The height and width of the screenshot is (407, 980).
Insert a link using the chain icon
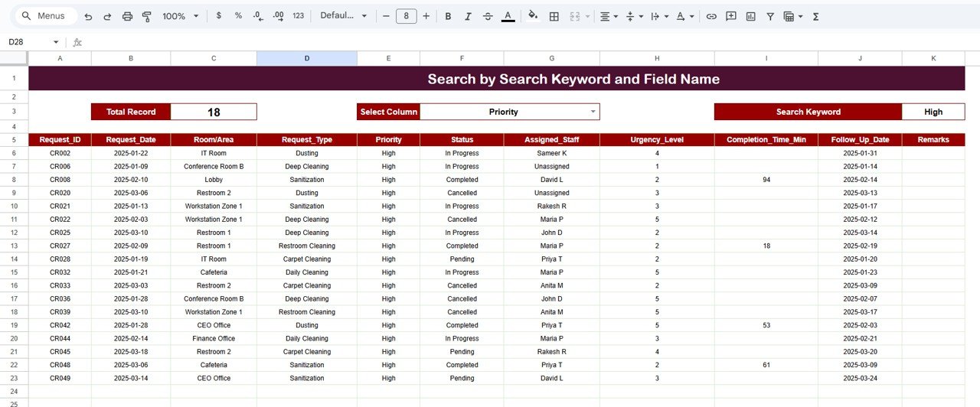coord(711,16)
